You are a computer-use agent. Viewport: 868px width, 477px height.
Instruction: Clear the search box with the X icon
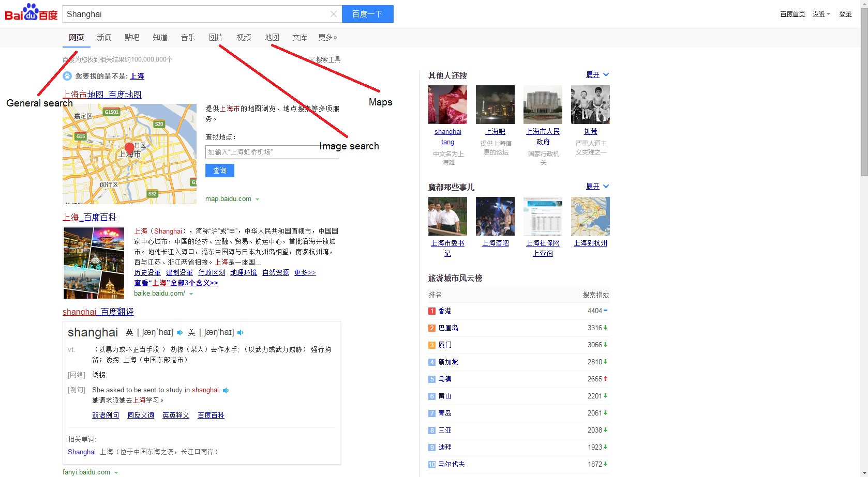click(x=334, y=14)
